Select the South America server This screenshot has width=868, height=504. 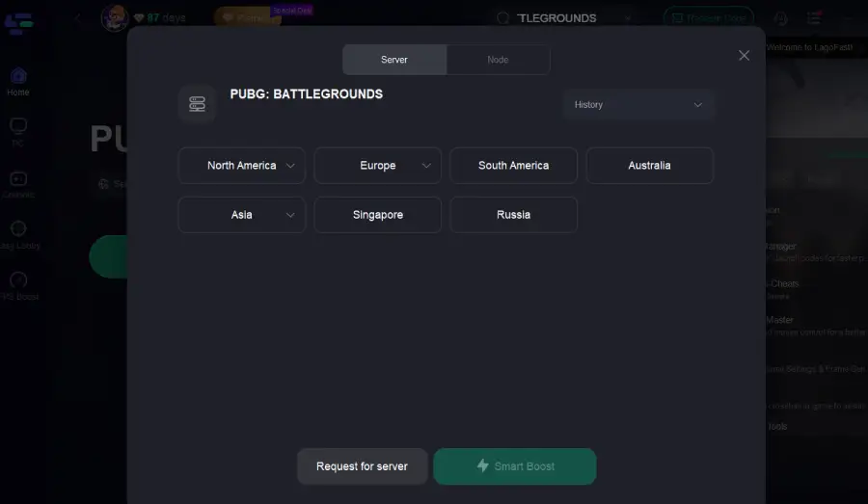pyautogui.click(x=513, y=166)
